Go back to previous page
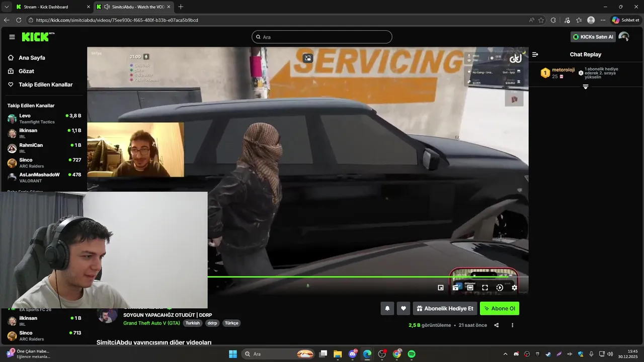The image size is (644, 362). click(7, 20)
